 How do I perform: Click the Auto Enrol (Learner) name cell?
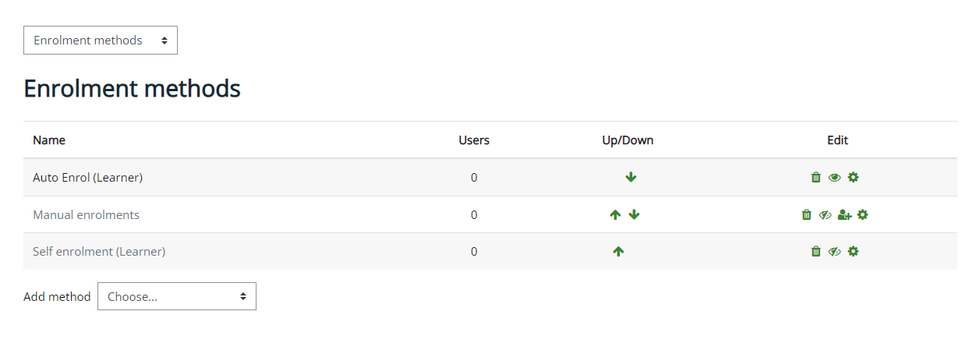87,178
